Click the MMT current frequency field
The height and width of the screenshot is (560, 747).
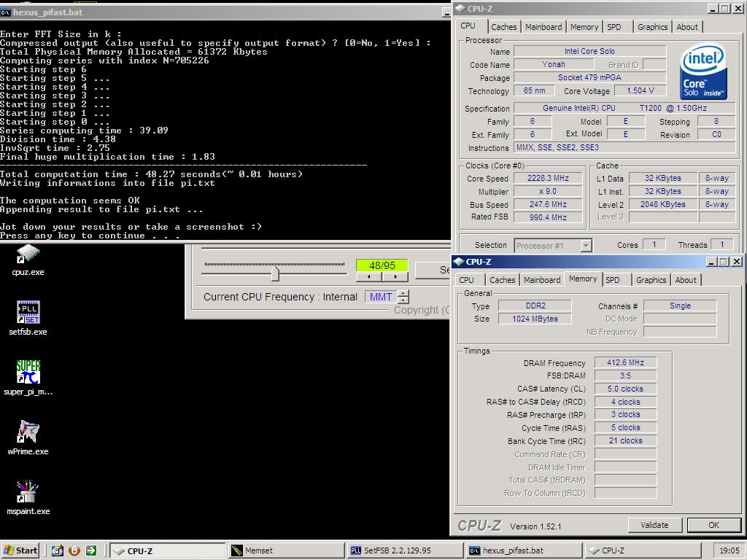(381, 297)
